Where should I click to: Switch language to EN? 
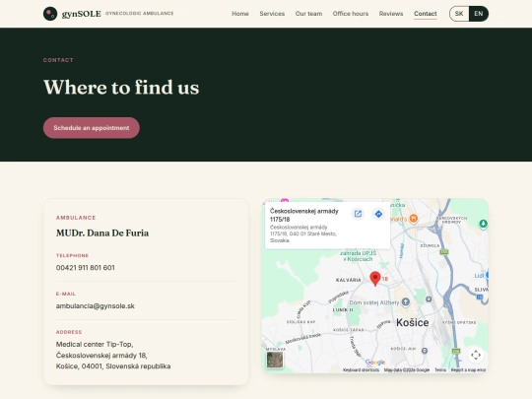coord(479,14)
